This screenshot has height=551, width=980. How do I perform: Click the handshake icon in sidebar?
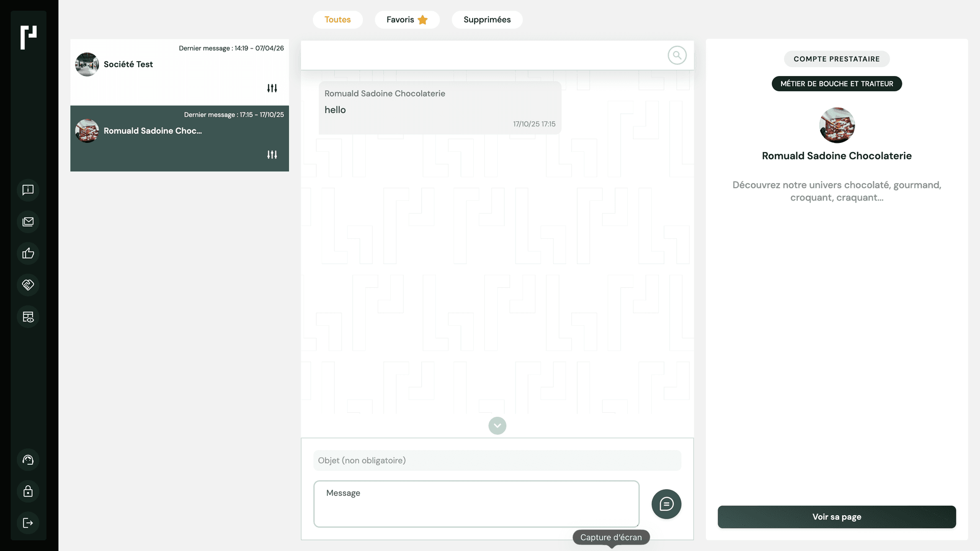pyautogui.click(x=28, y=285)
